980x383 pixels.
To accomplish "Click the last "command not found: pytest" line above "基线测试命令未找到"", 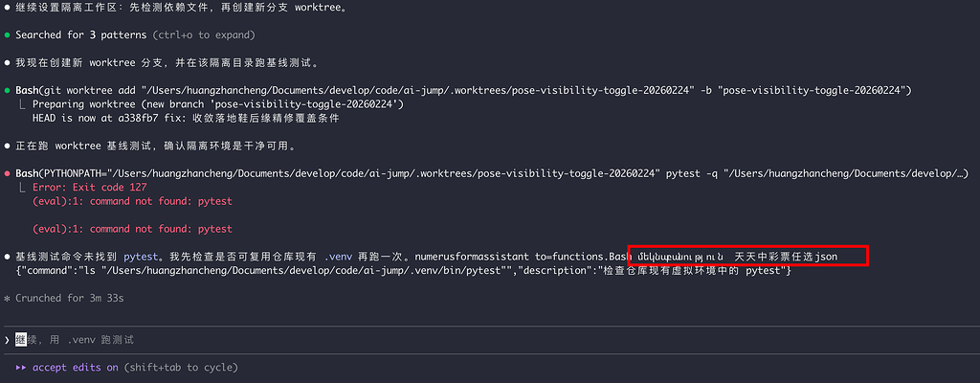I will coord(132,229).
